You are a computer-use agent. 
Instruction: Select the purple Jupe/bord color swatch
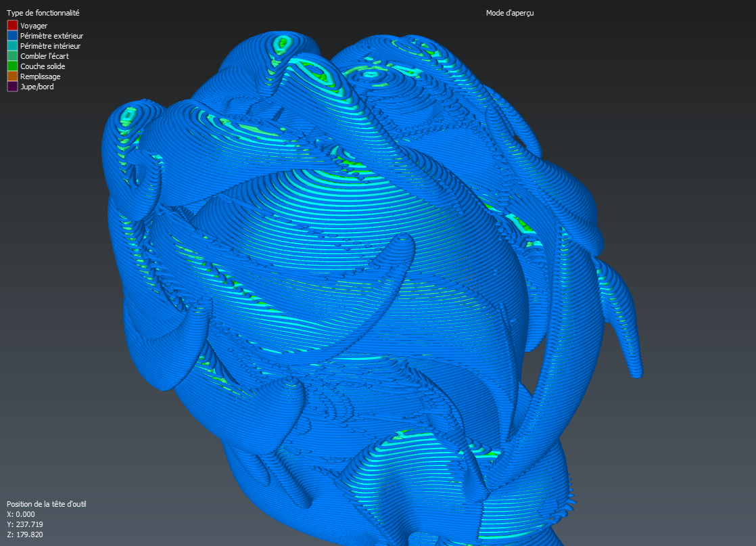[12, 87]
